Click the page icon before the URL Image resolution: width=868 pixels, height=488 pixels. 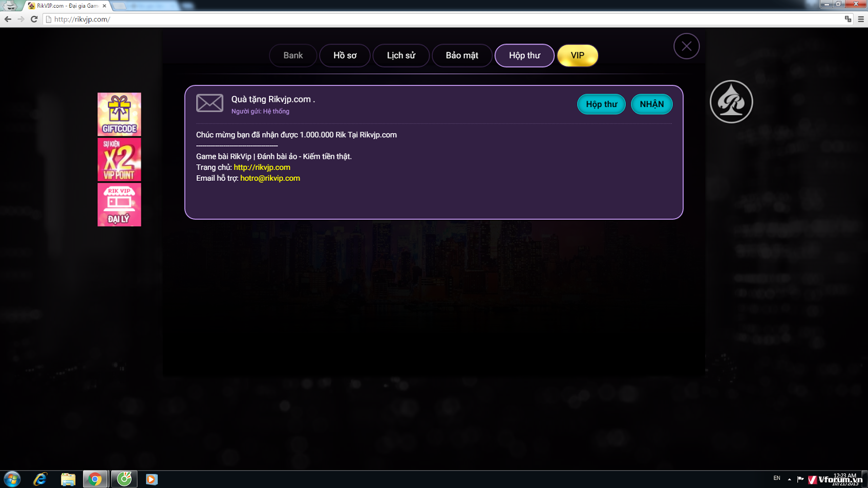click(49, 19)
